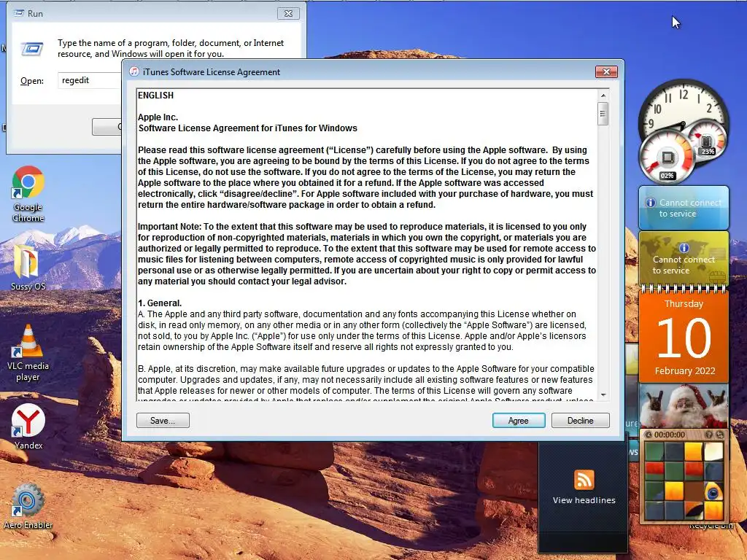Image resolution: width=747 pixels, height=560 pixels.
Task: Click 'Software License Agreement for iTunes for Windows' line
Action: coord(248,128)
